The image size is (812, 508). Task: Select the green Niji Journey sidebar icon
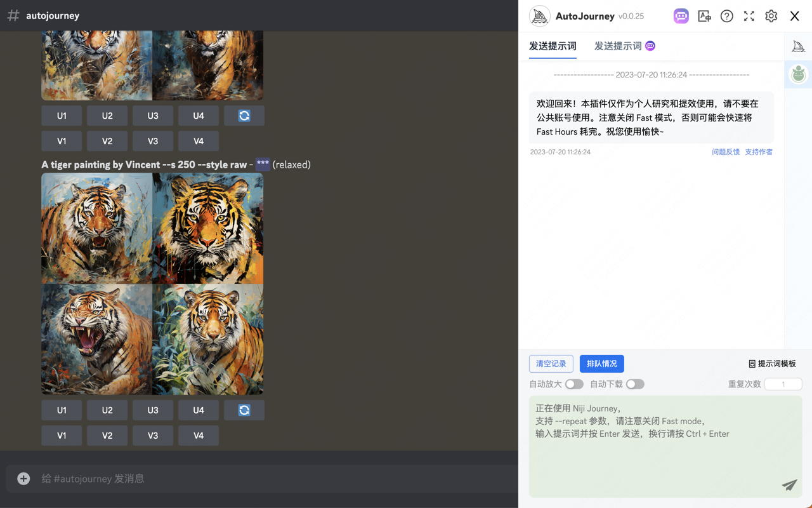pyautogui.click(x=798, y=74)
